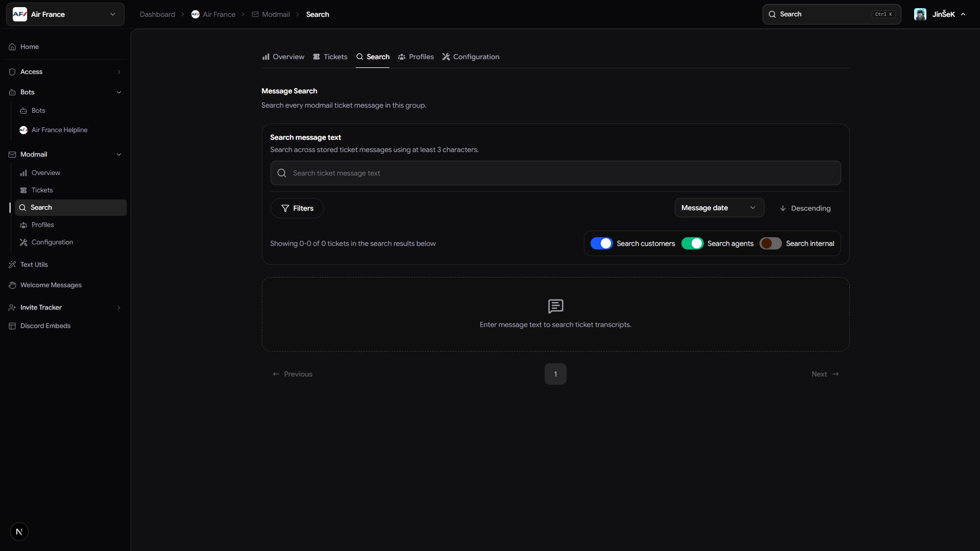The height and width of the screenshot is (551, 980).
Task: Switch to the Tickets tab
Action: pyautogui.click(x=330, y=57)
